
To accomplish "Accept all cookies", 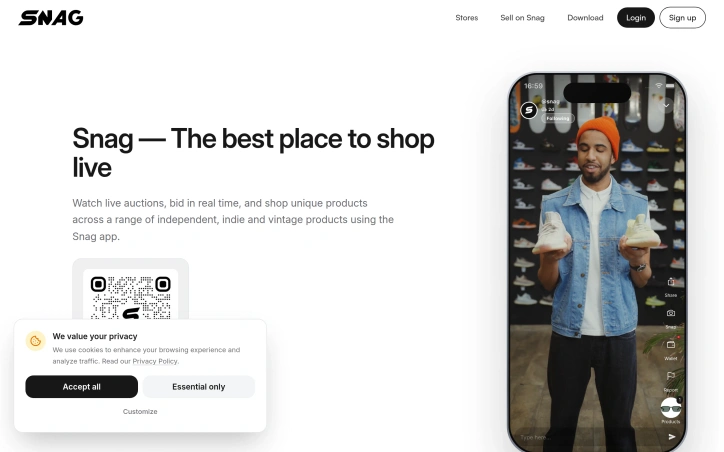I will tap(82, 387).
